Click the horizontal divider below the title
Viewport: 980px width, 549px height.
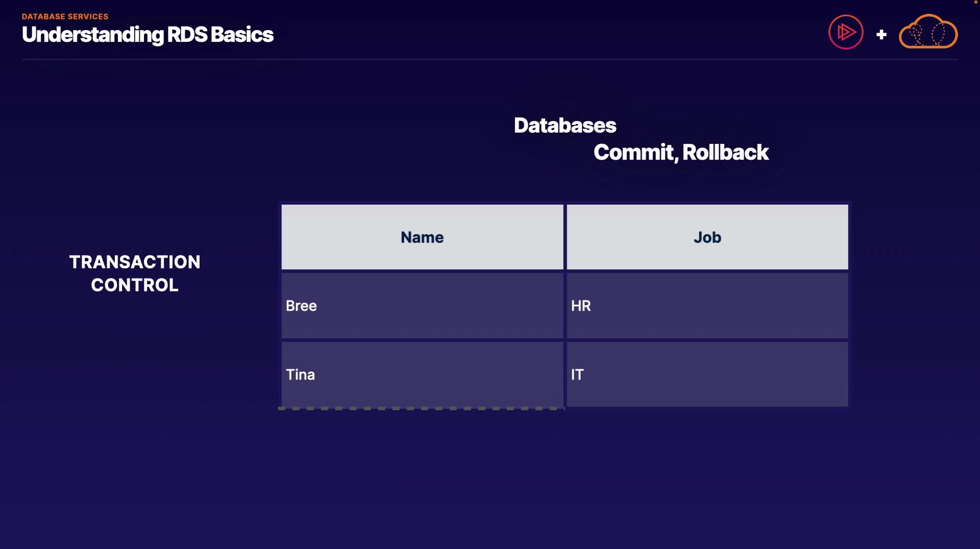pyautogui.click(x=490, y=60)
